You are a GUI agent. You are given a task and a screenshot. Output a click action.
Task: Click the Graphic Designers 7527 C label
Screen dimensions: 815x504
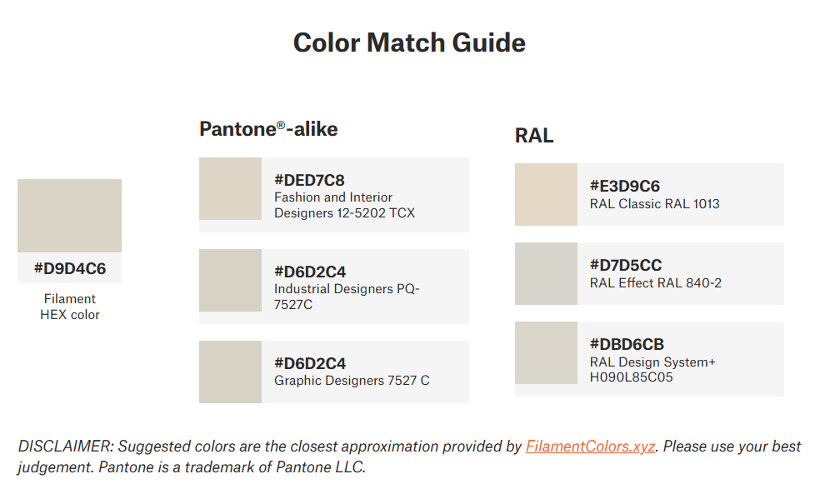pos(352,381)
